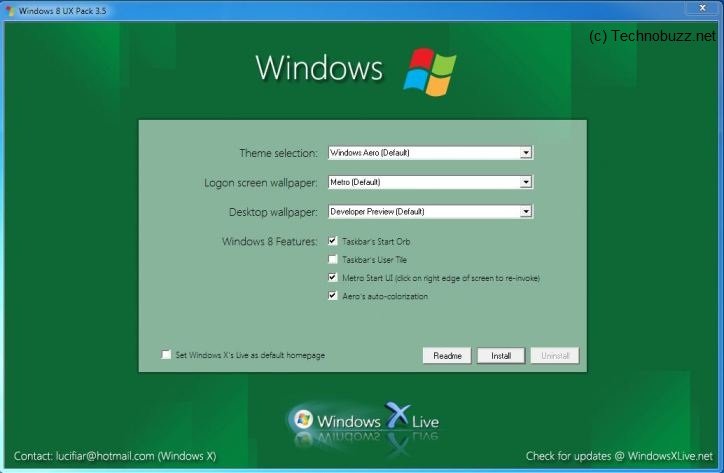Open the Logon screen wallpaper dropdown
Viewport: 724px width, 473px height.
pyautogui.click(x=430, y=182)
